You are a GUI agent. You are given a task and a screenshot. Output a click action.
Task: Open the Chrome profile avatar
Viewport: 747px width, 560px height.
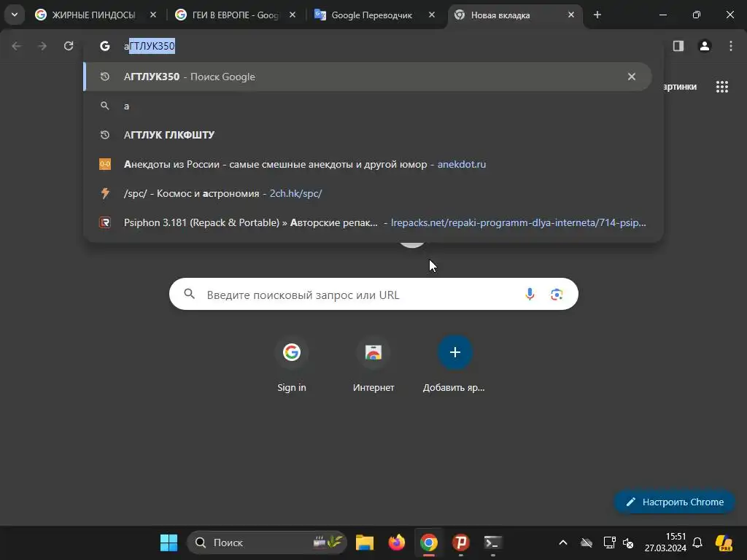[705, 46]
